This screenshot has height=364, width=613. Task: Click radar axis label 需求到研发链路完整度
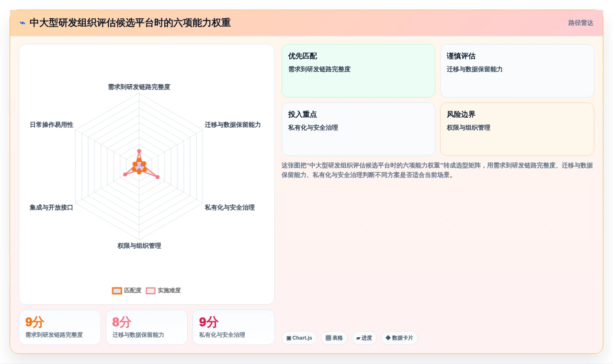coord(139,87)
